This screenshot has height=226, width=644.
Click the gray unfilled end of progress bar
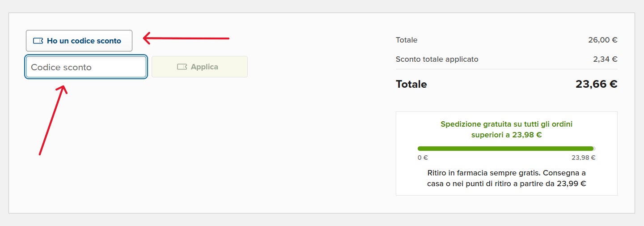point(594,149)
